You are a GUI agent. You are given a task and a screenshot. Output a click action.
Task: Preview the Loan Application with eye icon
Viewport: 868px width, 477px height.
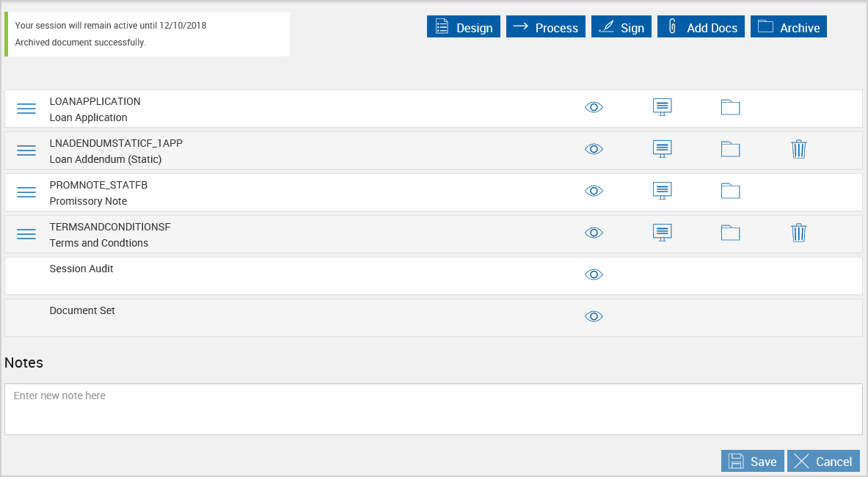point(594,107)
